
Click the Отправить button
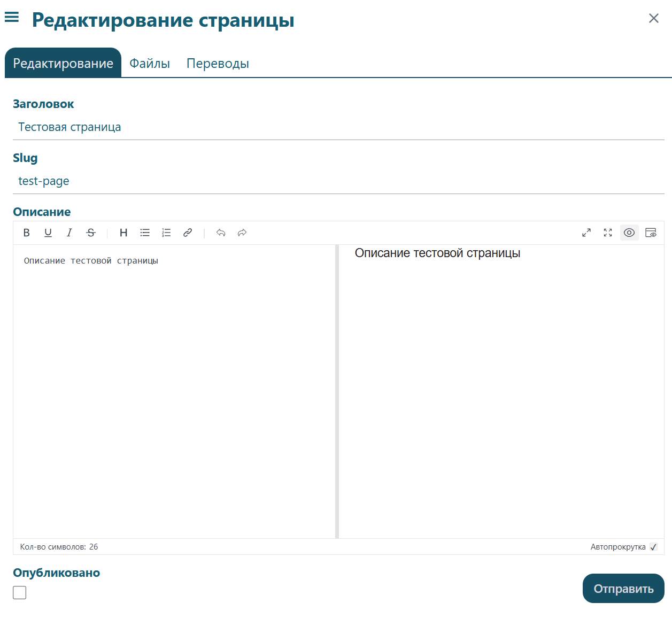click(x=623, y=589)
